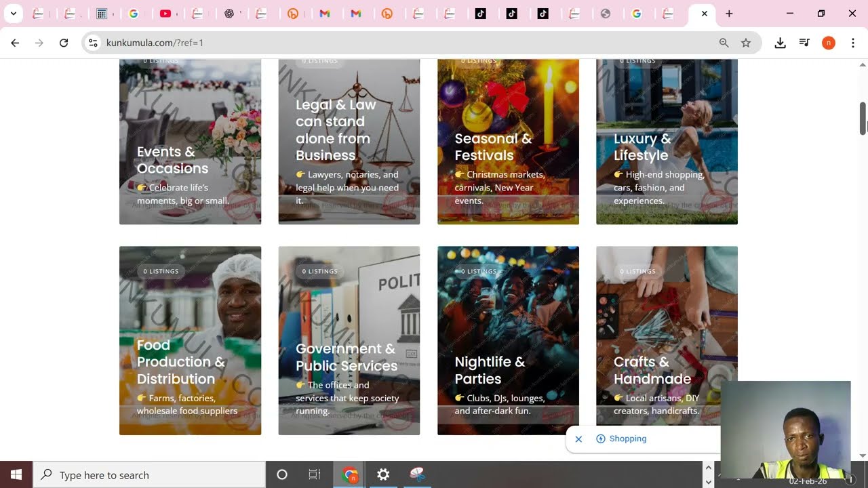This screenshot has height=488, width=868.
Task: Click 'Celebrate life's moments' description text
Action: click(x=183, y=194)
